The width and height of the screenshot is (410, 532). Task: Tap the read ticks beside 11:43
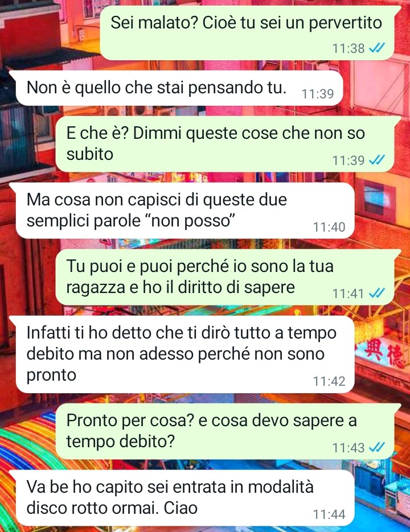pyautogui.click(x=377, y=448)
